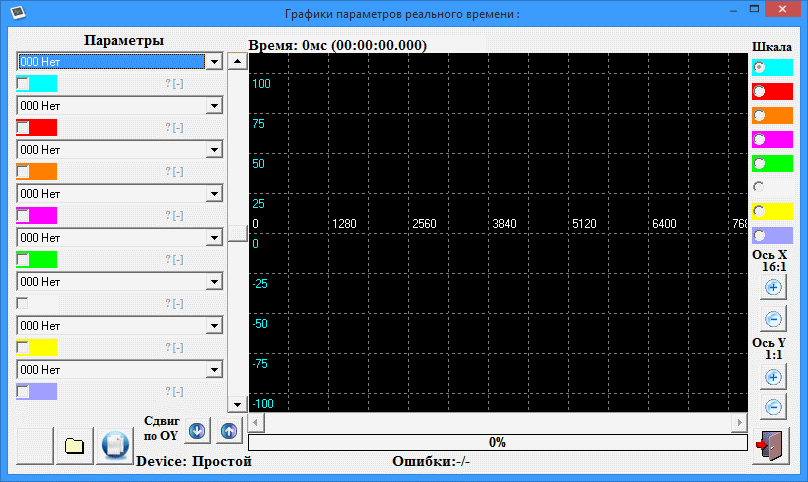Open the first parameter dropdown
The width and height of the screenshot is (808, 482).
(213, 62)
